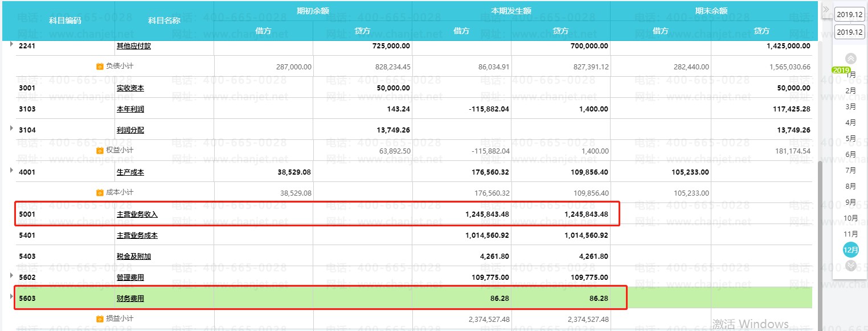The width and height of the screenshot is (868, 331).
Task: Open the 本年利润 account detail link
Action: [130, 109]
